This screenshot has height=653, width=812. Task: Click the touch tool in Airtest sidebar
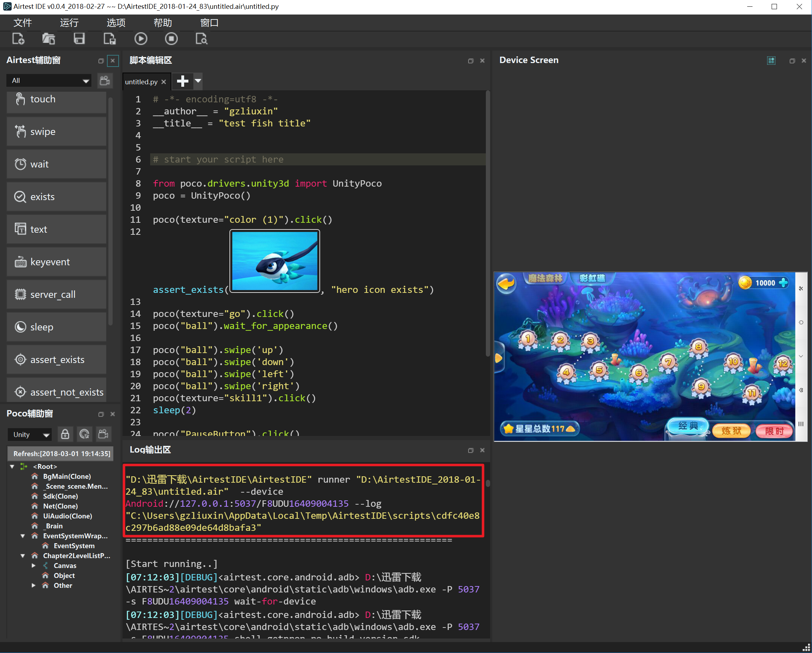[x=57, y=98]
